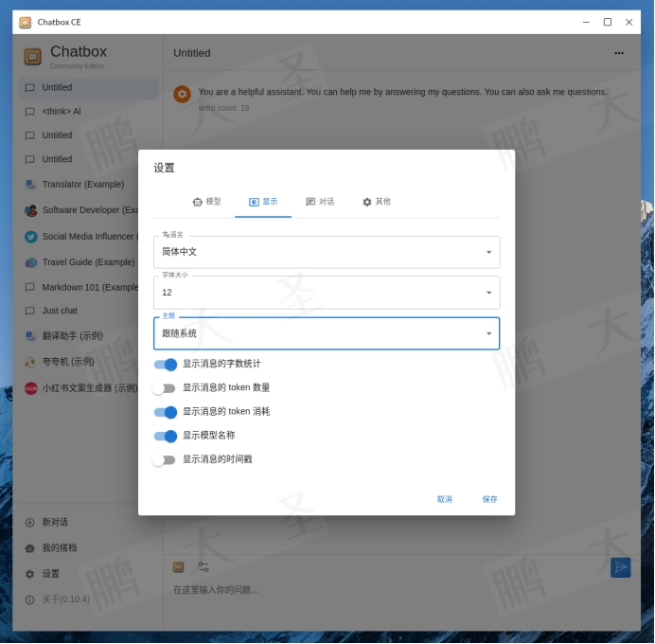Click the Translator (Example) avatar icon

click(30, 185)
